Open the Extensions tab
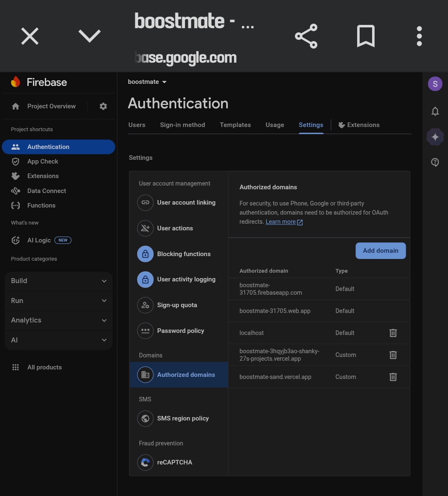Image resolution: width=448 pixels, height=496 pixels. pyautogui.click(x=359, y=125)
